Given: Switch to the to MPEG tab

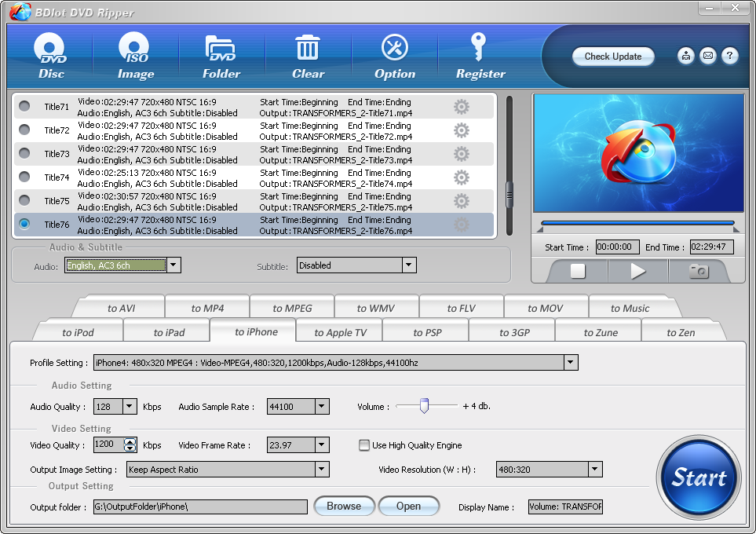Looking at the screenshot, I should pyautogui.click(x=292, y=308).
